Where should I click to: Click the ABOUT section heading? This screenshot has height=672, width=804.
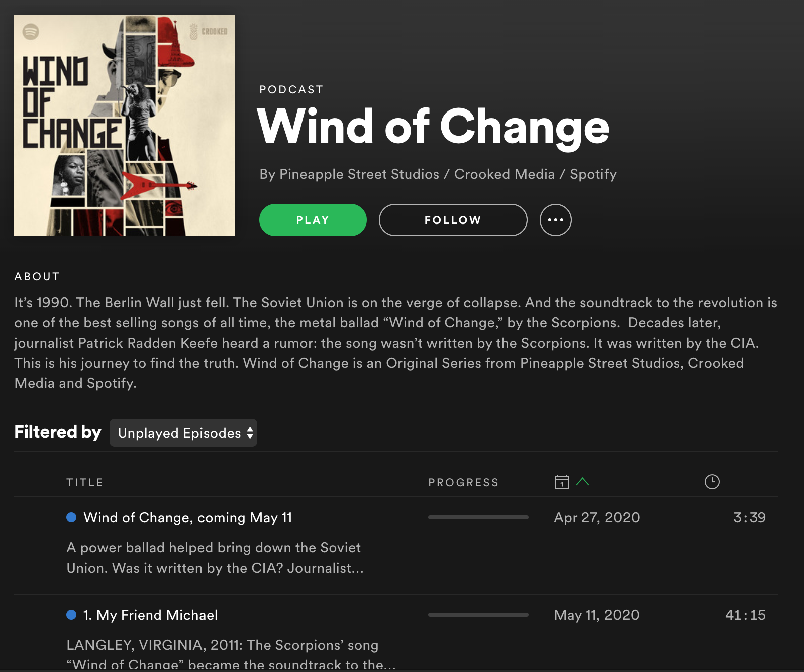coord(37,276)
